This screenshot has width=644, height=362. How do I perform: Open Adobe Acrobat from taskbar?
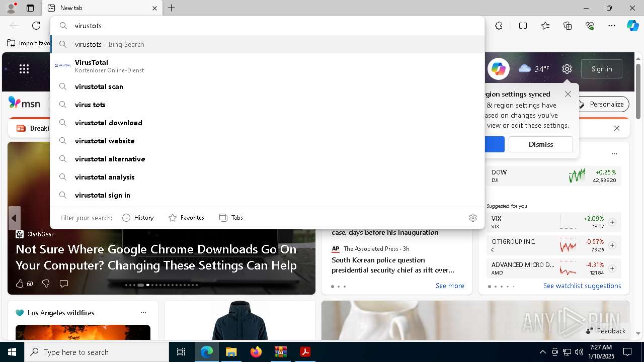305,352
